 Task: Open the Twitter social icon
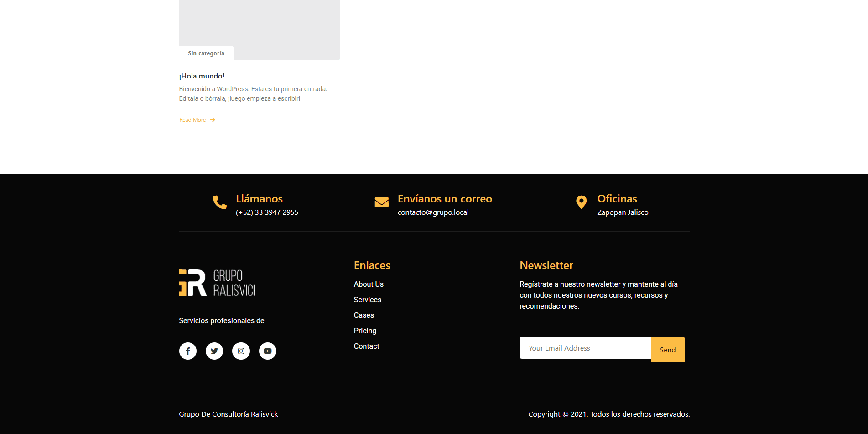214,351
